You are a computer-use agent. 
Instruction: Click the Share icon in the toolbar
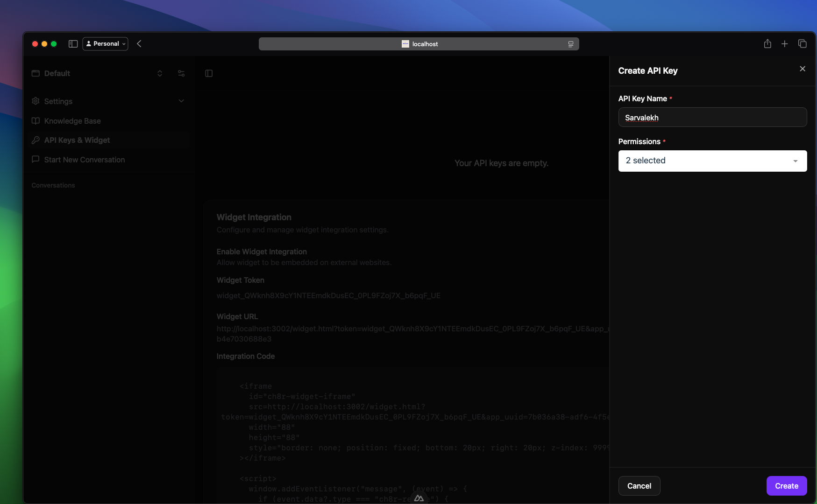[x=767, y=44]
